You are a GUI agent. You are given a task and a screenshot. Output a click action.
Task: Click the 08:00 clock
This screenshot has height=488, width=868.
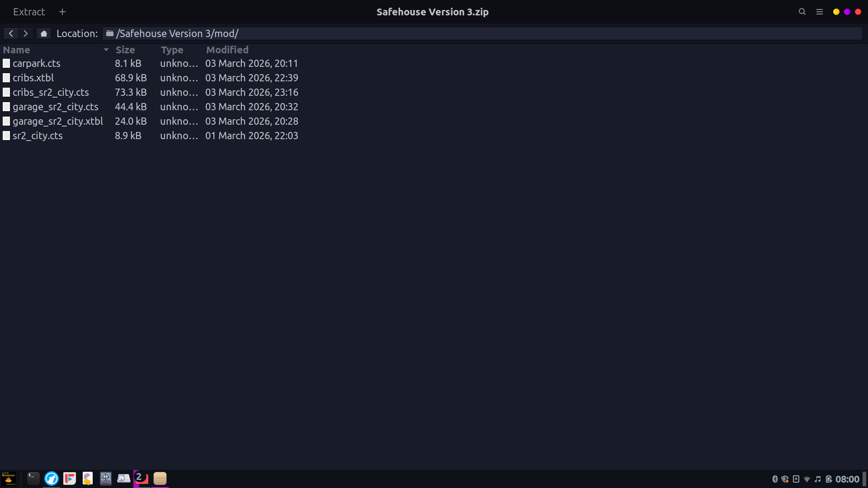point(847,479)
